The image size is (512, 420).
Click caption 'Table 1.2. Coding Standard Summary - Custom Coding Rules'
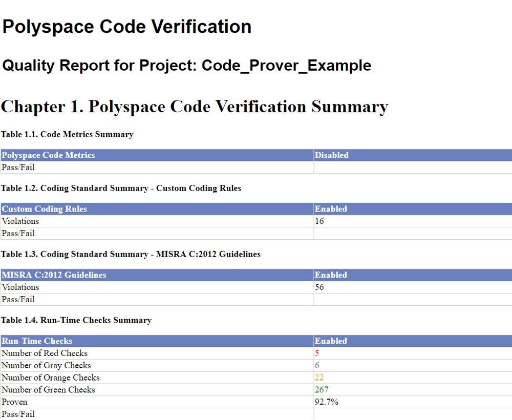point(121,188)
